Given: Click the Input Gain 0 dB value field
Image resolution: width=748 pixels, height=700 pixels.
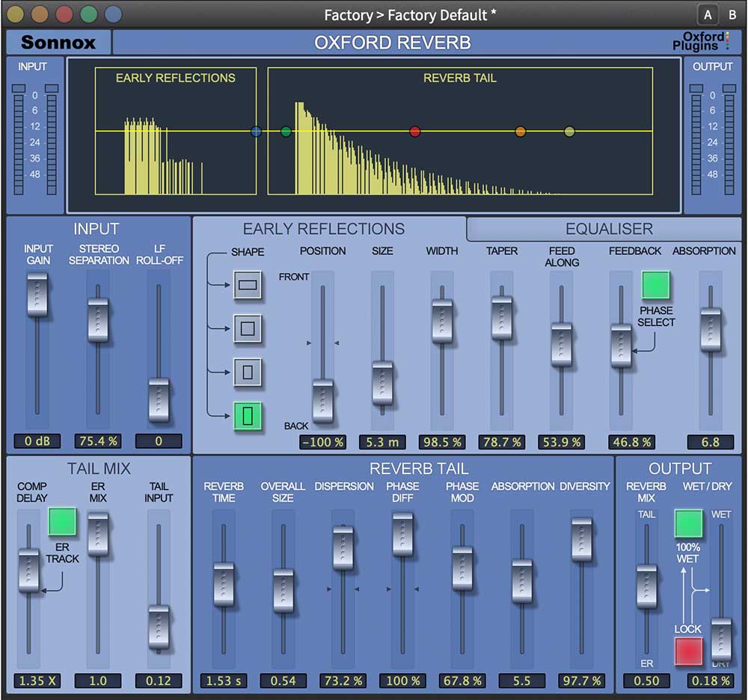Looking at the screenshot, I should tap(37, 441).
